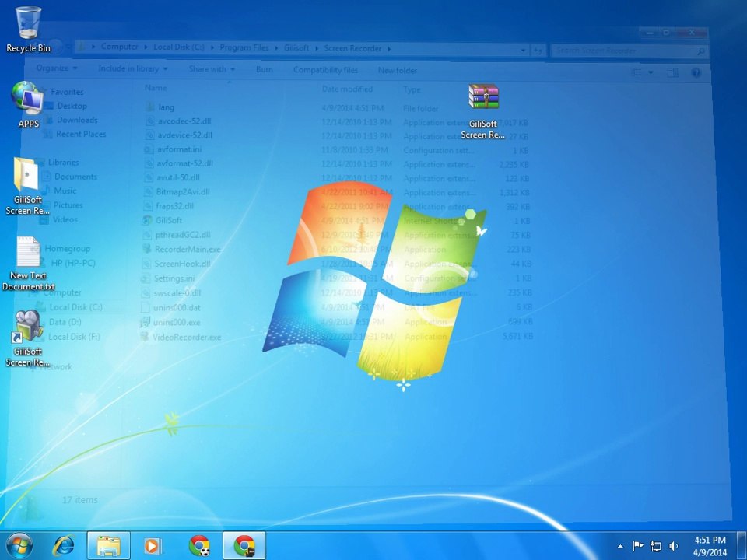Open Videos library in navigation pane

pyautogui.click(x=65, y=219)
